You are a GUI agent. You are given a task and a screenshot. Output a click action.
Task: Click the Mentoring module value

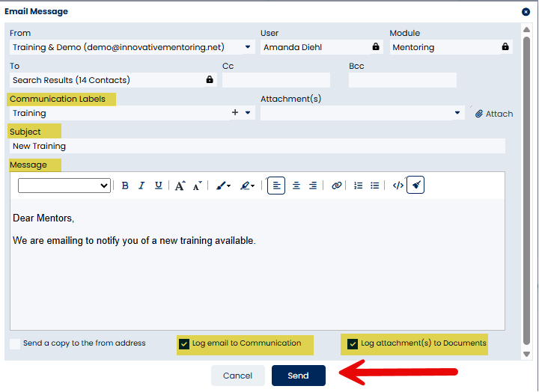[x=413, y=47]
